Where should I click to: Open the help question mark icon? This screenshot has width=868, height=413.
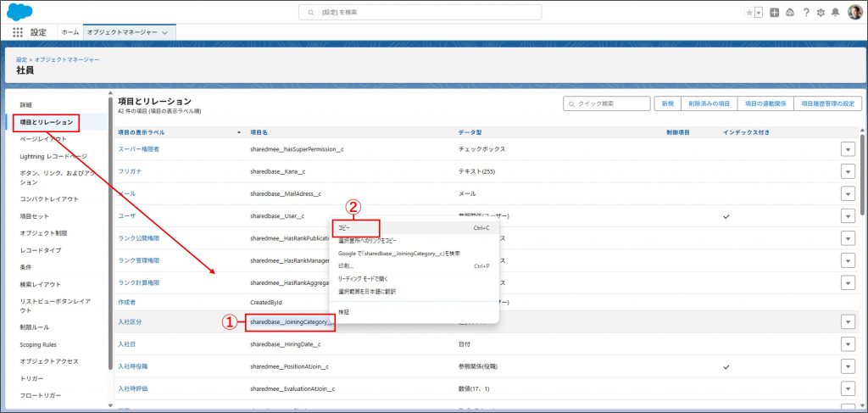805,12
